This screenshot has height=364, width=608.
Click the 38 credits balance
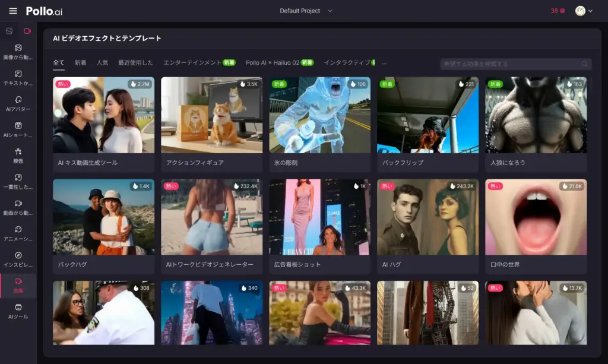(x=557, y=11)
